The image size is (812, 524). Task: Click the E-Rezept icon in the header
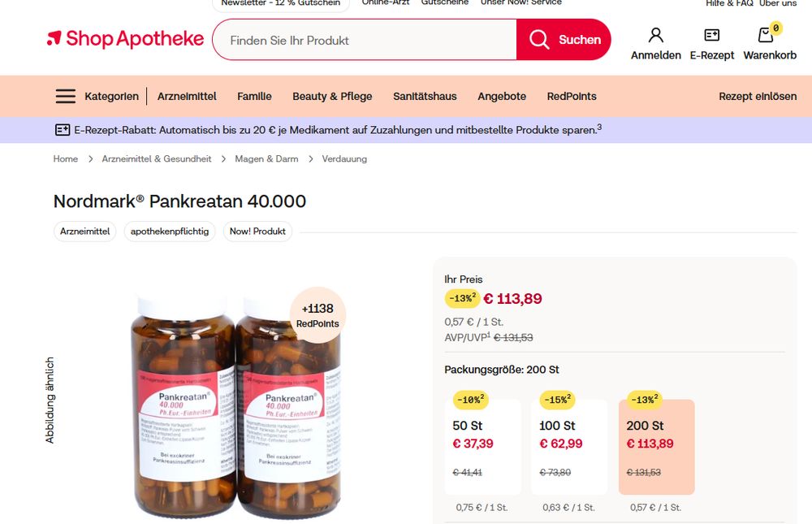[711, 33]
